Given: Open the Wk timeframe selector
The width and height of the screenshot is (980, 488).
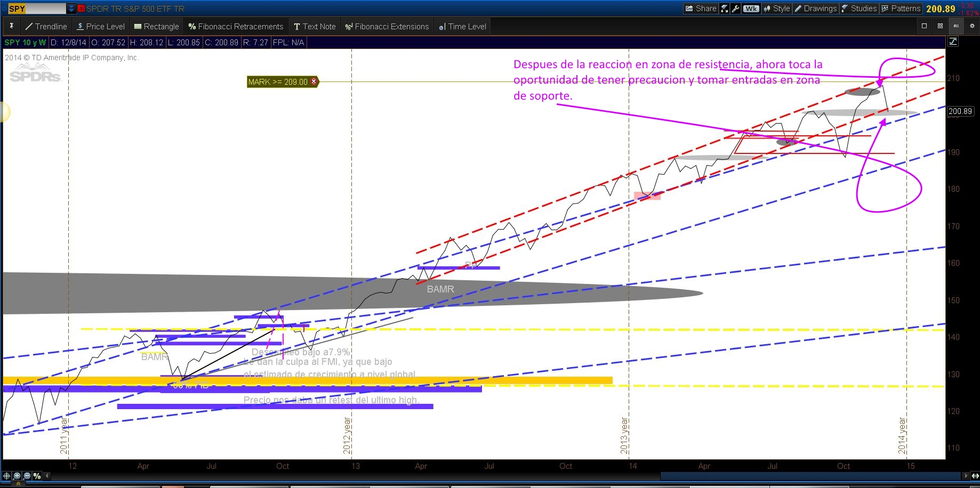Looking at the screenshot, I should [x=751, y=9].
